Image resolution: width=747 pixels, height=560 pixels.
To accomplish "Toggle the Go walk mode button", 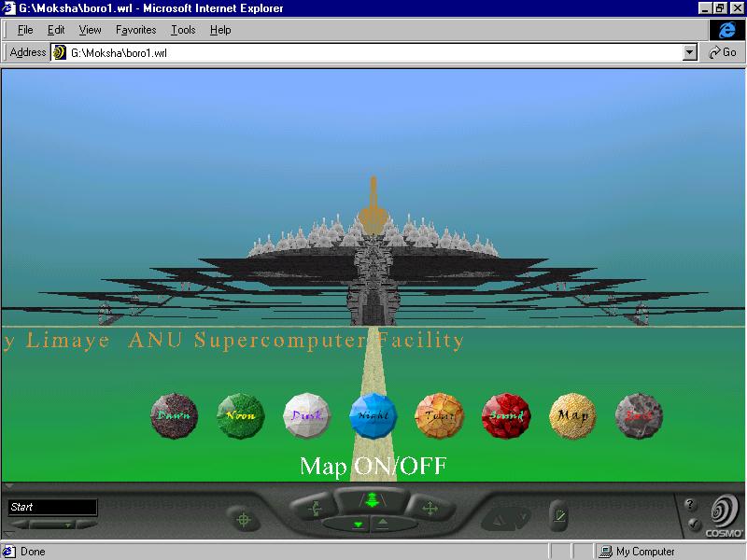I will pos(372,500).
